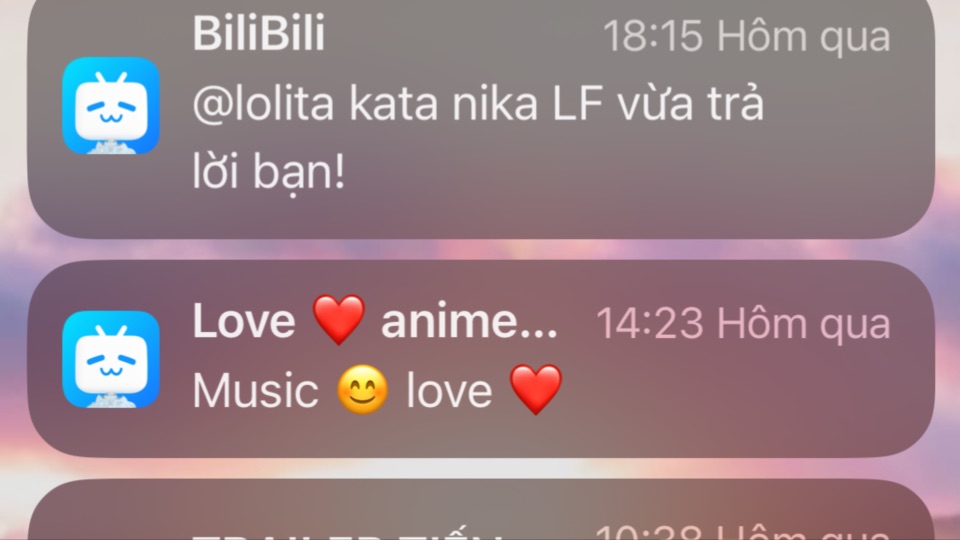Tap the blank right side of the Music love card
Viewport: 960px width, 540px height.
tap(735, 398)
